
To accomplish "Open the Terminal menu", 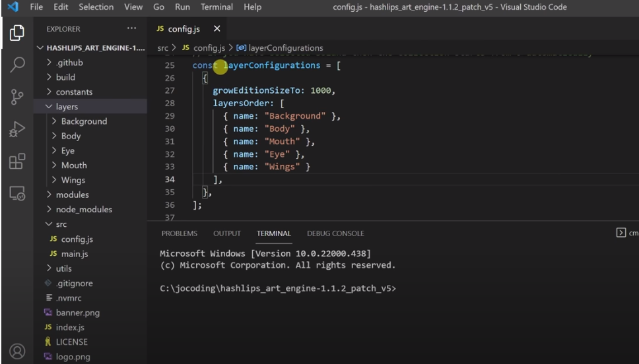I will [x=217, y=7].
